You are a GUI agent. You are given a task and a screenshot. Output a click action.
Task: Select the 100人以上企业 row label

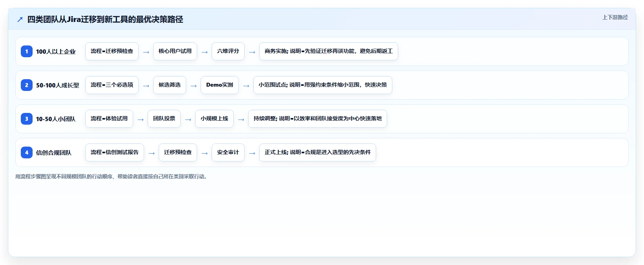click(56, 51)
